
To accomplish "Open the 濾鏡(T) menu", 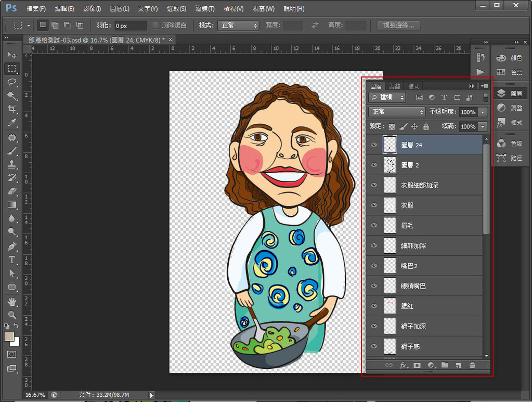I will [x=204, y=9].
